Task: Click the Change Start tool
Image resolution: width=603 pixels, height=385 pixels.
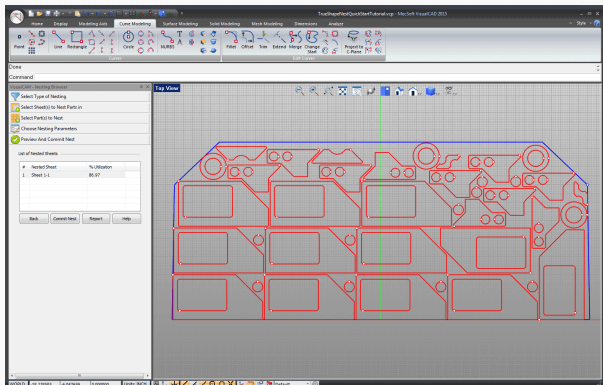Action: coord(312,42)
